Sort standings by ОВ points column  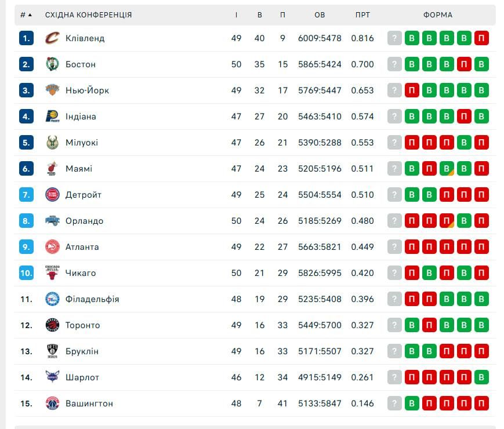[320, 15]
